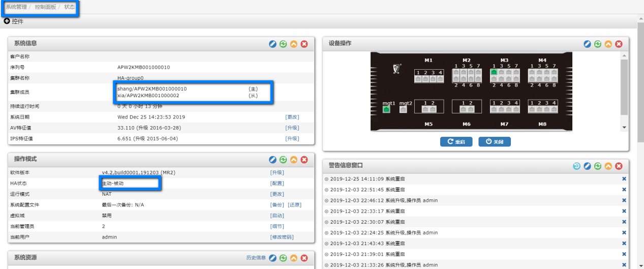The image size is (644, 269).
Task: Click [升级] link for 软件版本
Action: (x=277, y=172)
